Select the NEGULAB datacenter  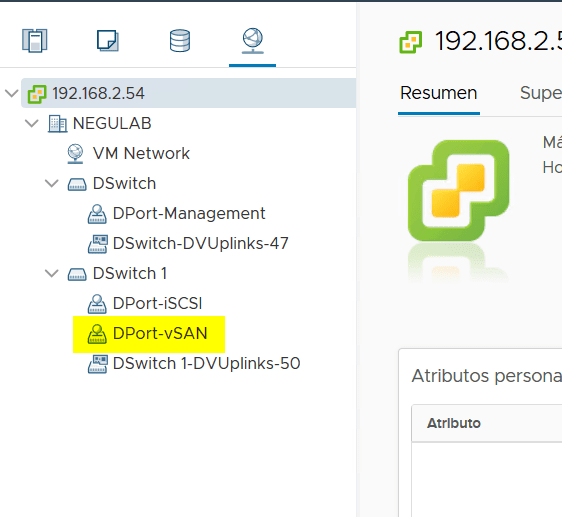[112, 124]
